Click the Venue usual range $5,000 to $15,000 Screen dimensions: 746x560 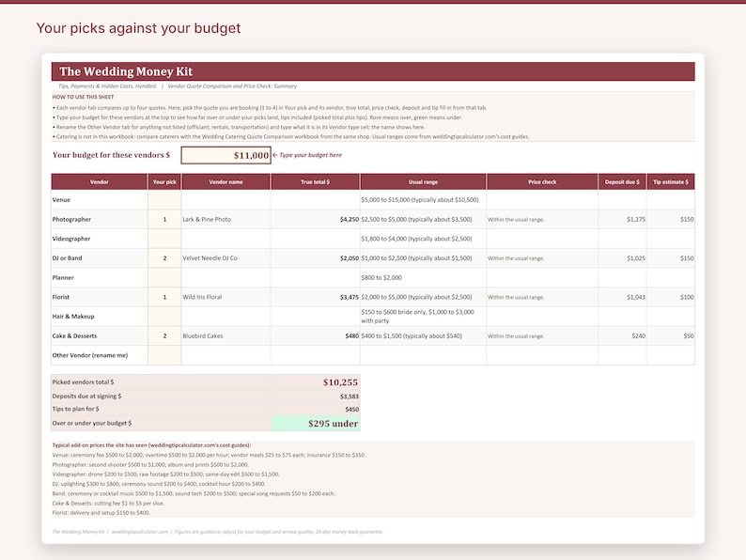point(420,200)
